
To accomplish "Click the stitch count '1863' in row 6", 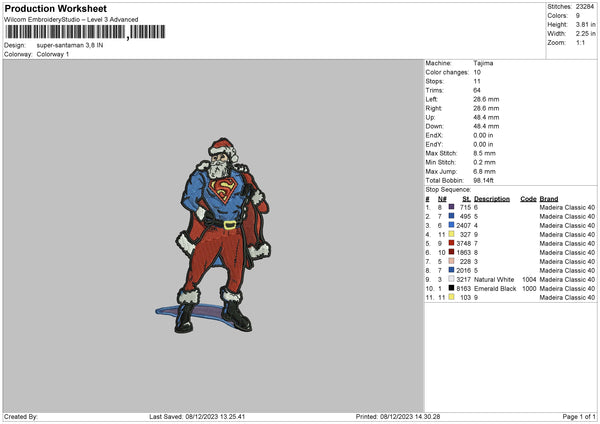I will [x=463, y=253].
